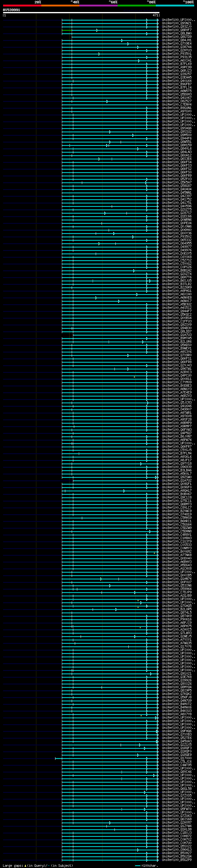Click the UniRef100_B3LBA6 entry
The width and height of the screenshot is (197, 868).
click(x=177, y=470)
